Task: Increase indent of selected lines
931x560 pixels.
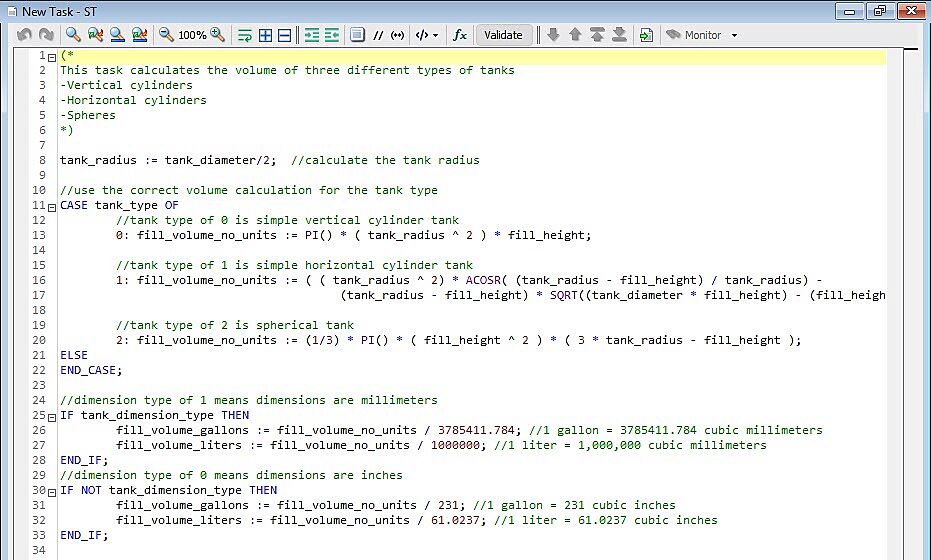Action: click(x=312, y=35)
